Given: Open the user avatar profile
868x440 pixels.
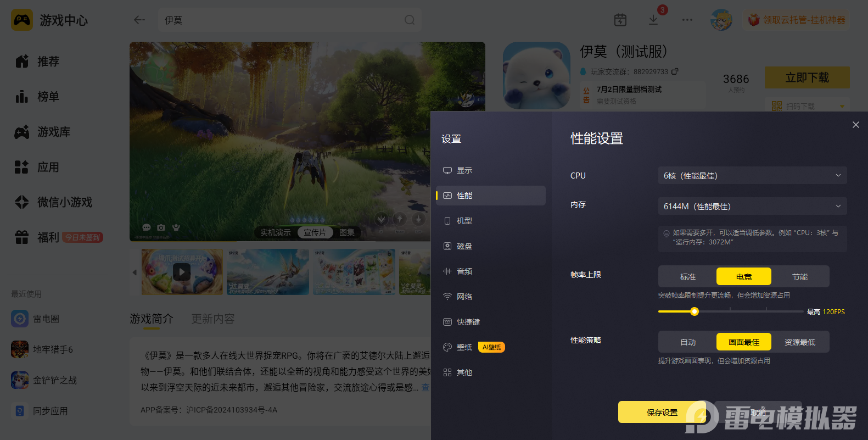Looking at the screenshot, I should coord(721,20).
